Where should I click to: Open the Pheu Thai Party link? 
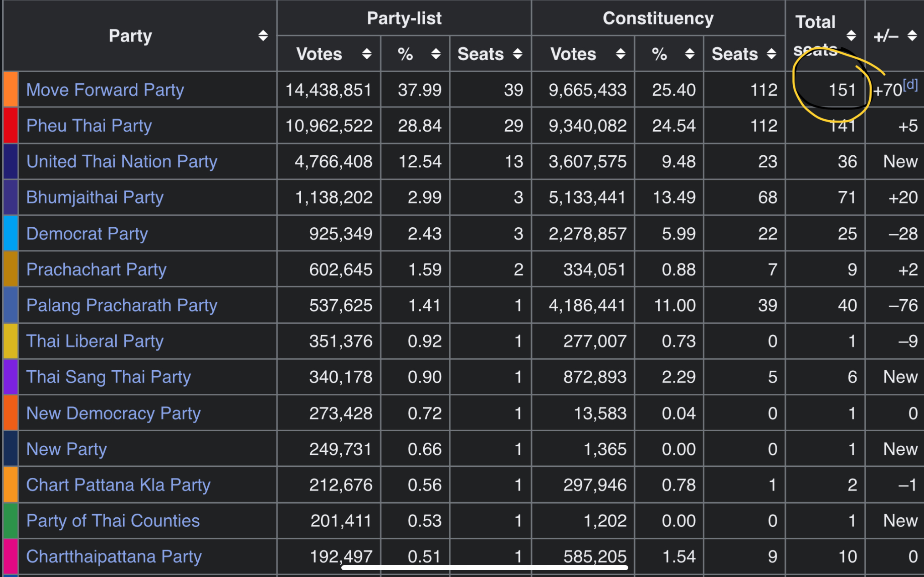(x=89, y=126)
